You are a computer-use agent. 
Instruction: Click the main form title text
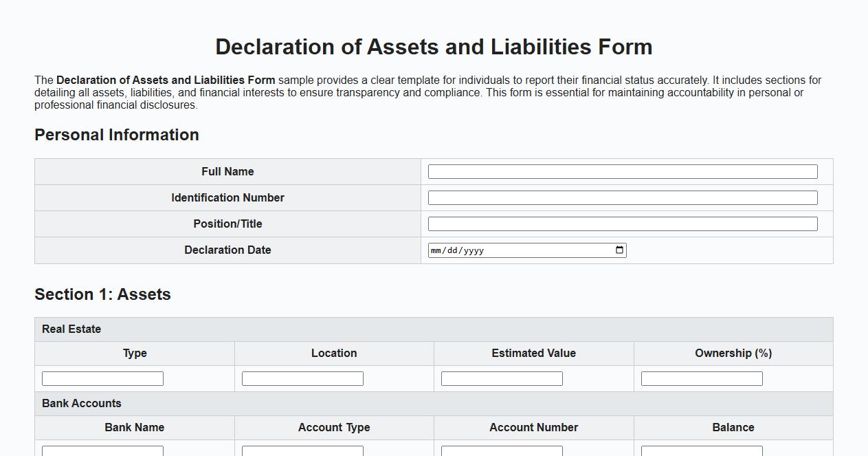pyautogui.click(x=434, y=47)
